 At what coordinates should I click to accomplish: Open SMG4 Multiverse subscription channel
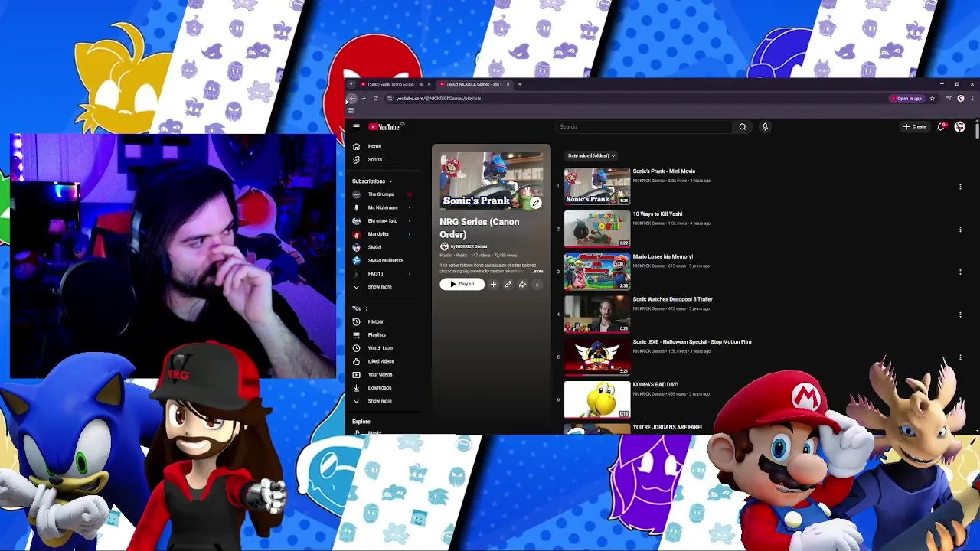(x=385, y=261)
